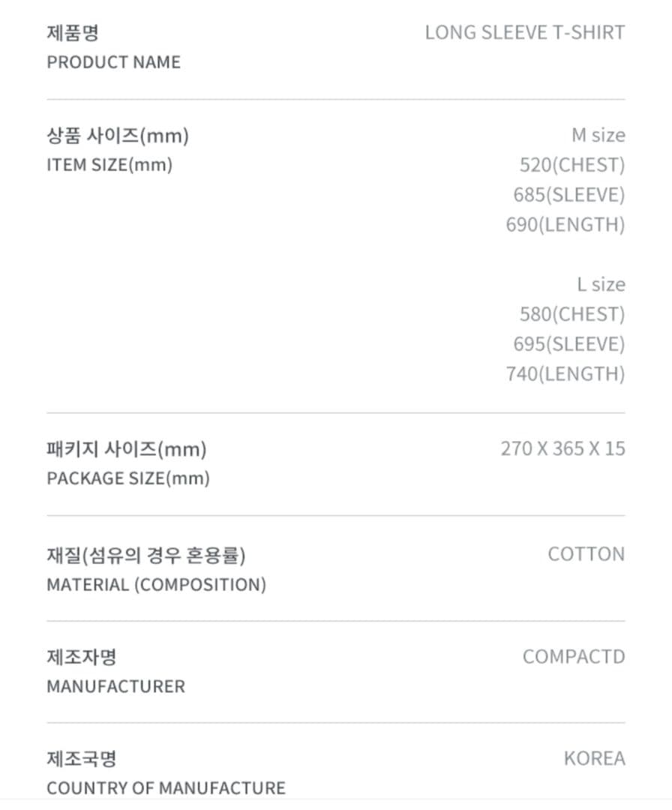Select the 580(CHEST) measurement

tap(571, 314)
